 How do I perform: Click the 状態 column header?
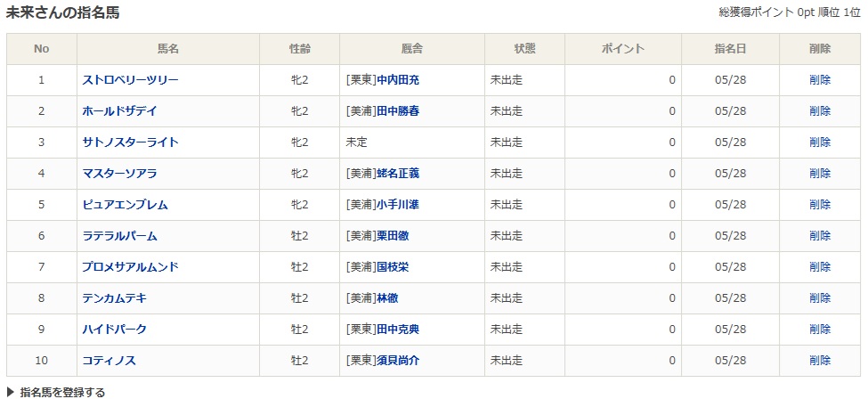524,49
